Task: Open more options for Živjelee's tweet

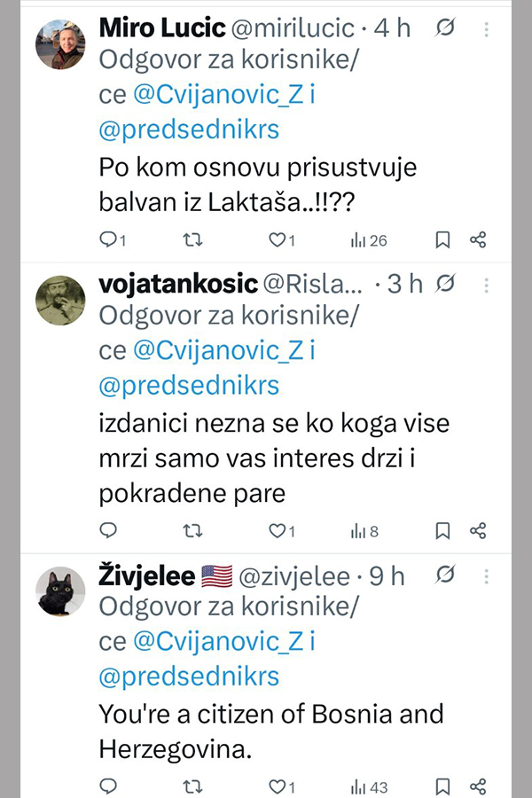Action: pyautogui.click(x=486, y=577)
